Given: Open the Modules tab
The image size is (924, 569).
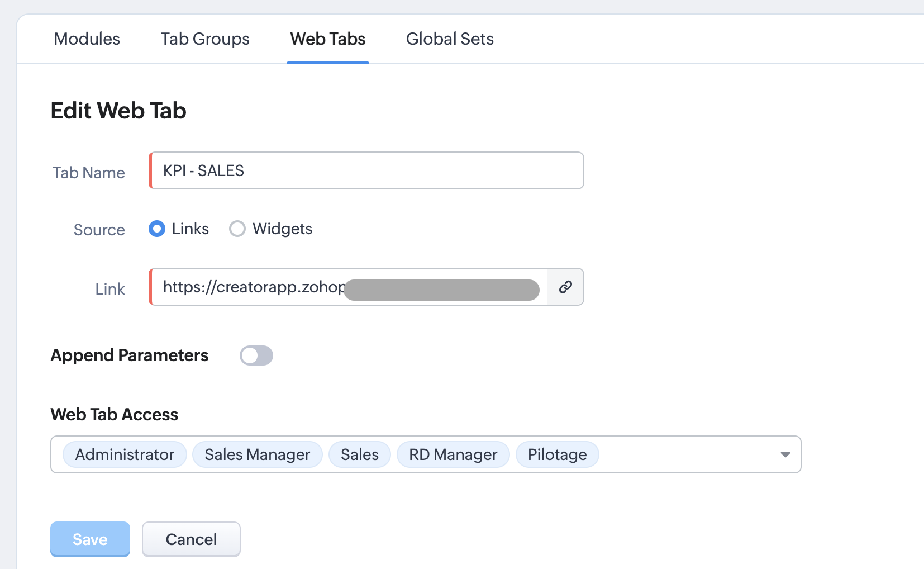Looking at the screenshot, I should [87, 39].
